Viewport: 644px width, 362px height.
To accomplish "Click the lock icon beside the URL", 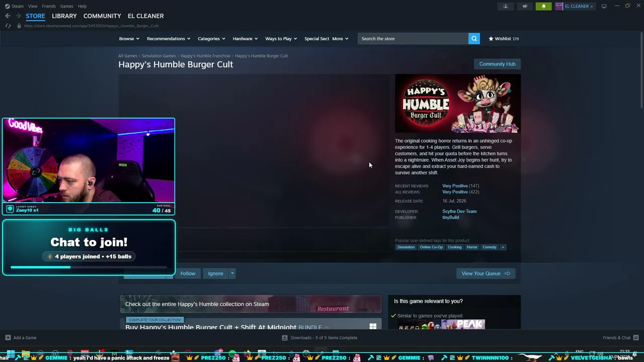I will pos(19,26).
